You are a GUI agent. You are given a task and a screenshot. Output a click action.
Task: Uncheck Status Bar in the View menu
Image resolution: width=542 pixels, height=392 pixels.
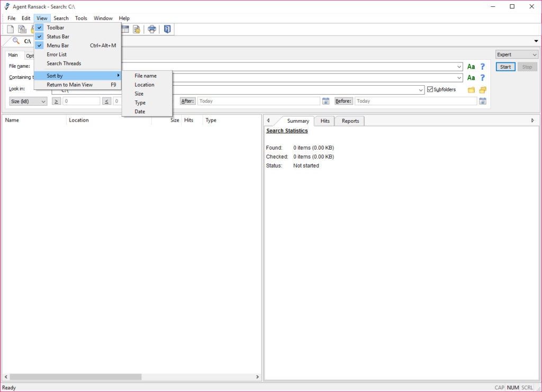[78, 37]
